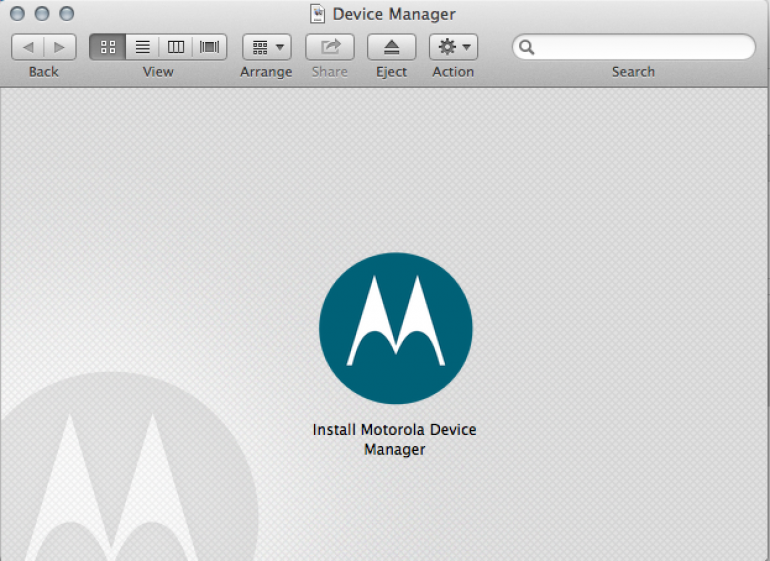Switch to column view

175,47
